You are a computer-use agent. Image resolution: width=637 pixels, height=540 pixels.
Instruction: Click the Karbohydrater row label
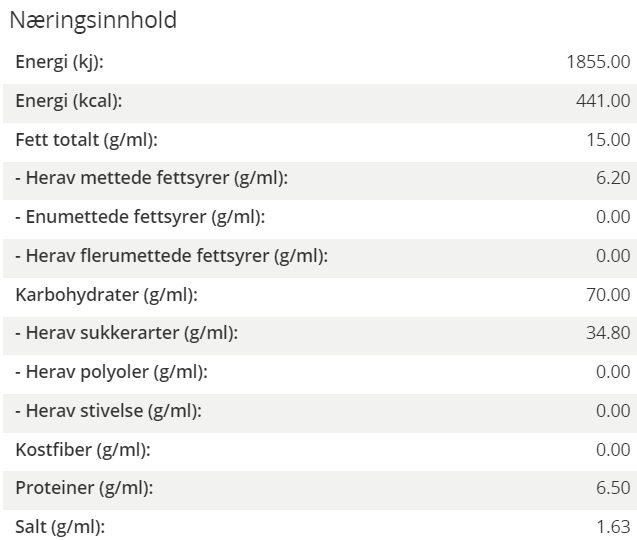click(x=106, y=295)
